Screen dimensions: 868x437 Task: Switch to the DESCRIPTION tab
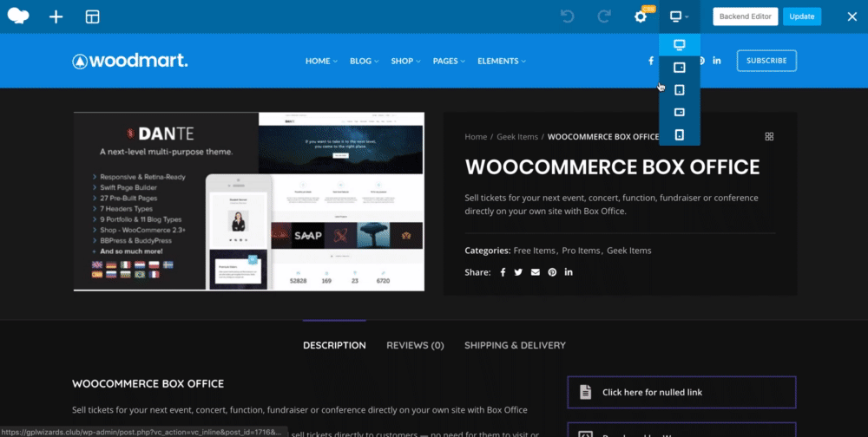point(334,345)
